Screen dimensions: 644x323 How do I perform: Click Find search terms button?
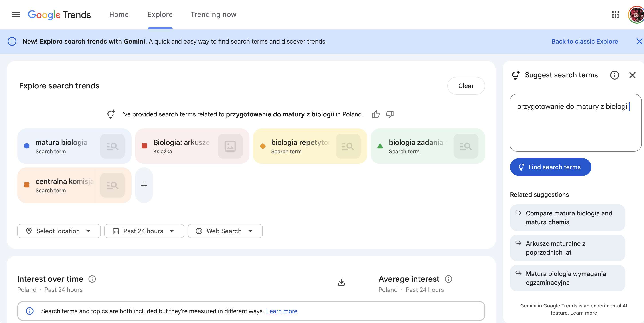click(x=550, y=167)
